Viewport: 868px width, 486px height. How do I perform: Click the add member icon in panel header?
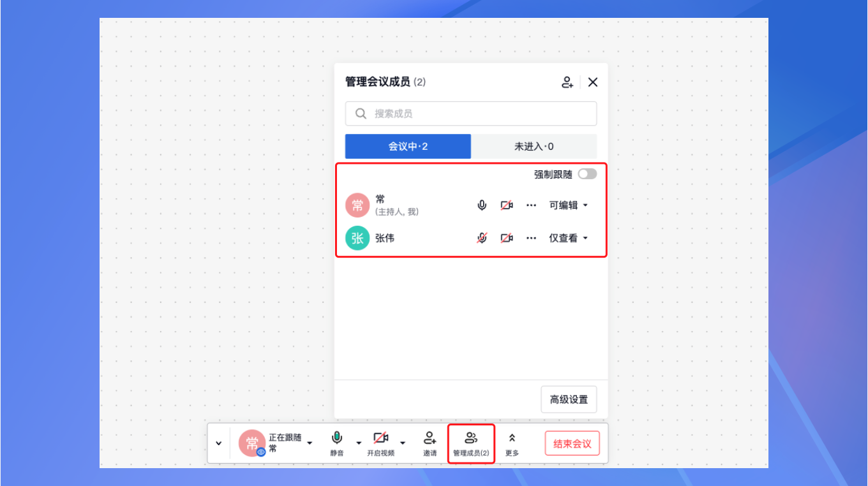[567, 82]
